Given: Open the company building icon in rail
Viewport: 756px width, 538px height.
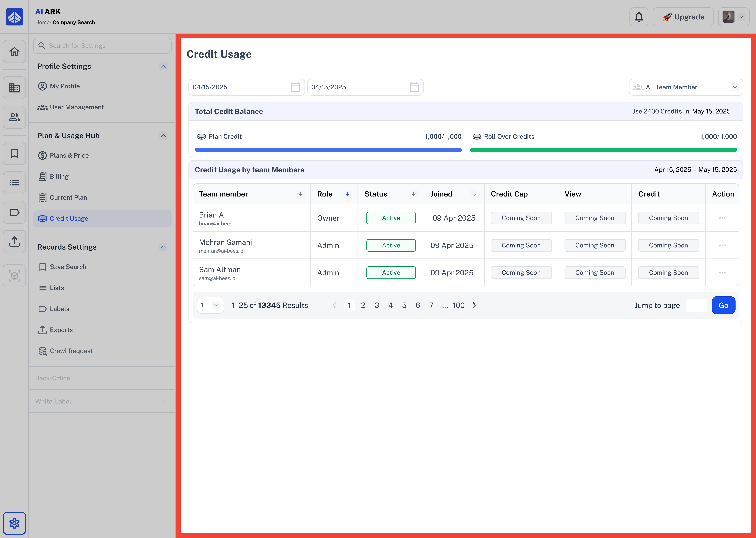Looking at the screenshot, I should click(x=14, y=88).
